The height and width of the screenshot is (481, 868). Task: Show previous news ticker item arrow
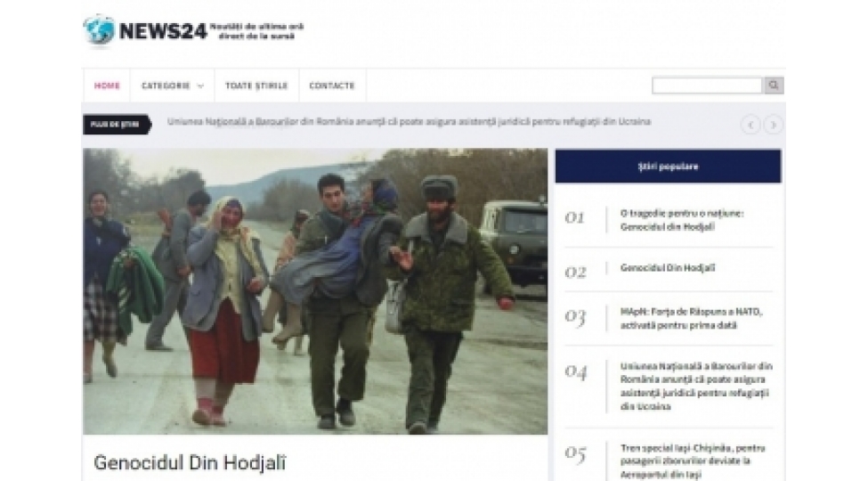coord(750,125)
